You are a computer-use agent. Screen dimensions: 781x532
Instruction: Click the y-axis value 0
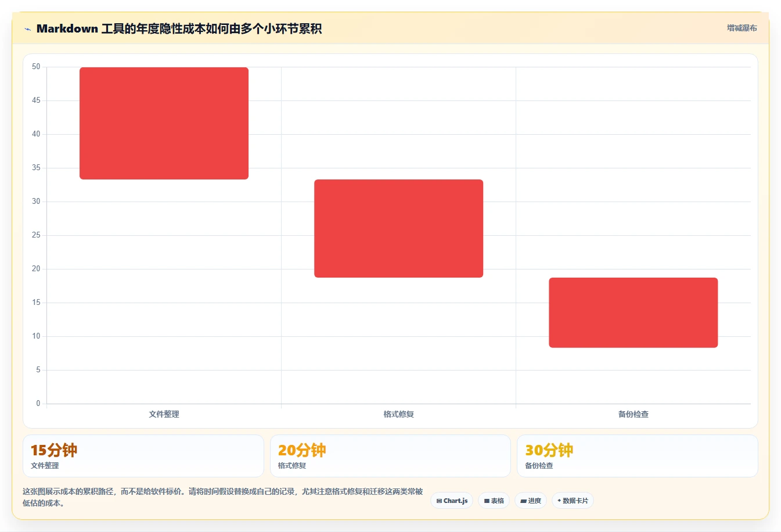coord(38,404)
